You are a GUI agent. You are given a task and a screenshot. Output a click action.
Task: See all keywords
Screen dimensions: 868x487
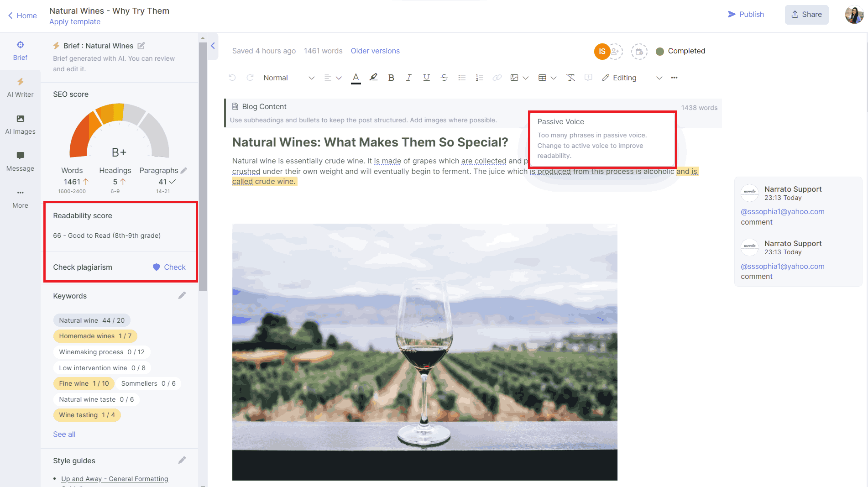[64, 434]
